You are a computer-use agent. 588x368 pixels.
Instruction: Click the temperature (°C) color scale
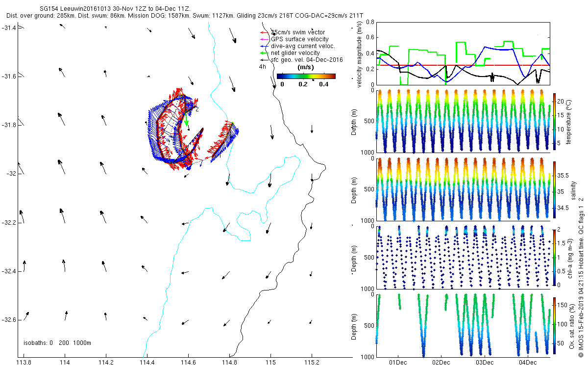point(555,121)
